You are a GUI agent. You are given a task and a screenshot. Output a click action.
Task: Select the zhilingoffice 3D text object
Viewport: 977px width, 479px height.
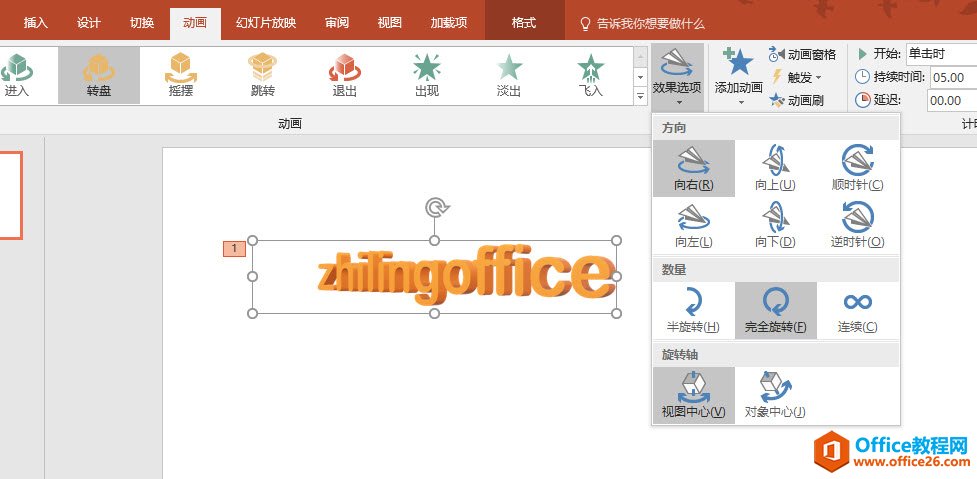click(465, 277)
